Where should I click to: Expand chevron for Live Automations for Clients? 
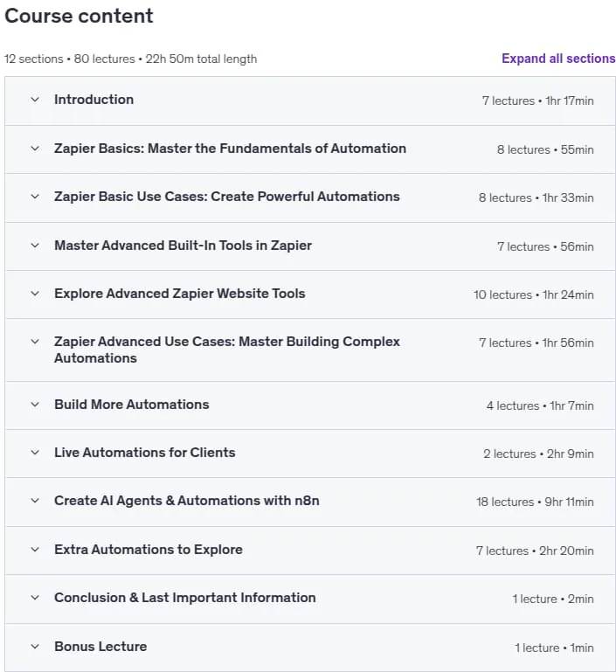pyautogui.click(x=35, y=453)
